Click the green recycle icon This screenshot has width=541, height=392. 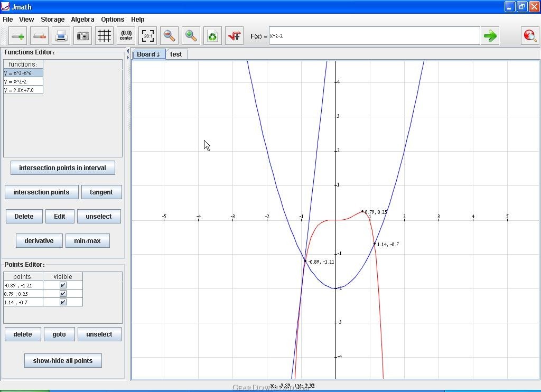coord(212,36)
